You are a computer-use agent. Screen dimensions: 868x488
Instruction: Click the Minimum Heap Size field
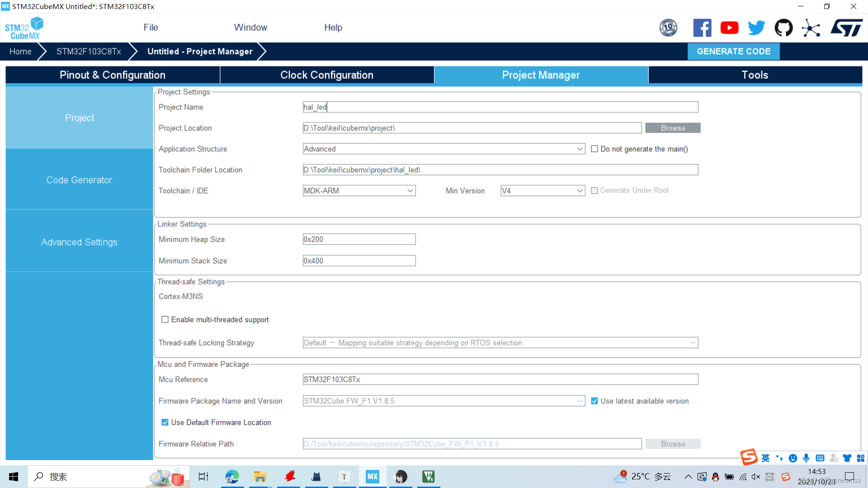click(359, 239)
